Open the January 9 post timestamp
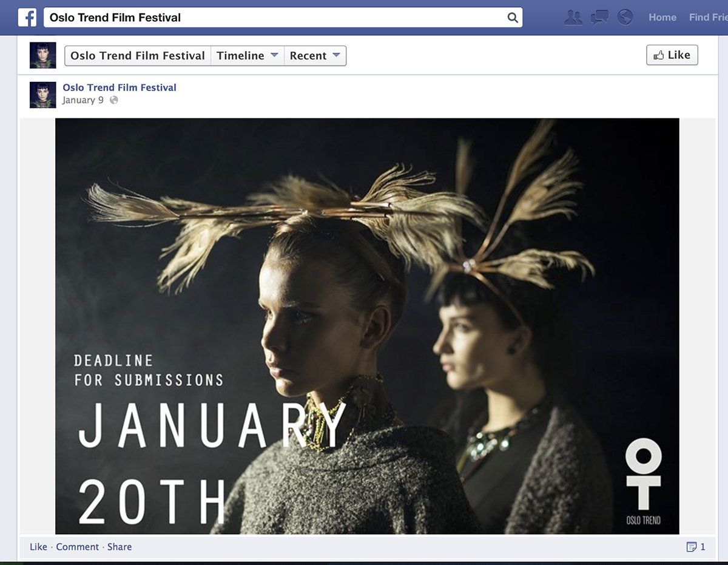This screenshot has height=565, width=728. click(83, 100)
